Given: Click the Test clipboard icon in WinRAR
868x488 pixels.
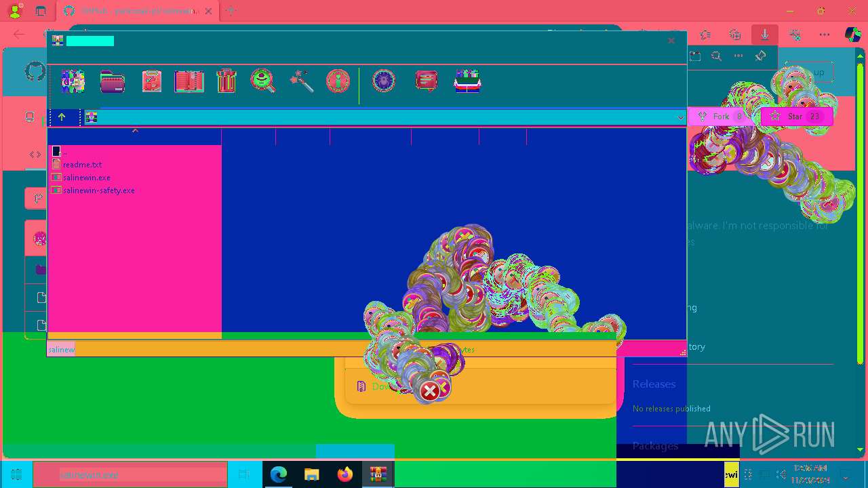Looking at the screenshot, I should click(151, 81).
